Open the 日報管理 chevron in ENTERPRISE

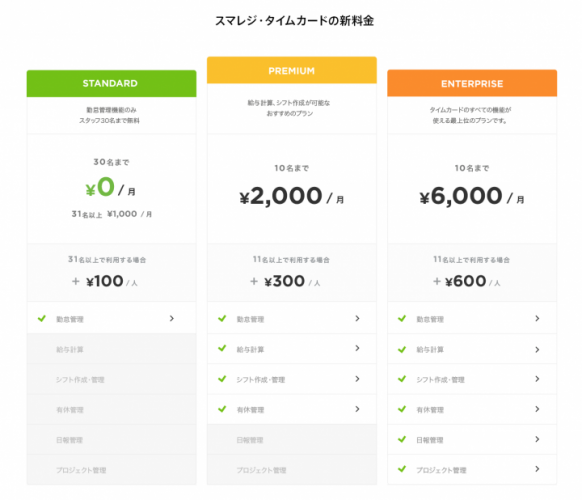(x=537, y=439)
